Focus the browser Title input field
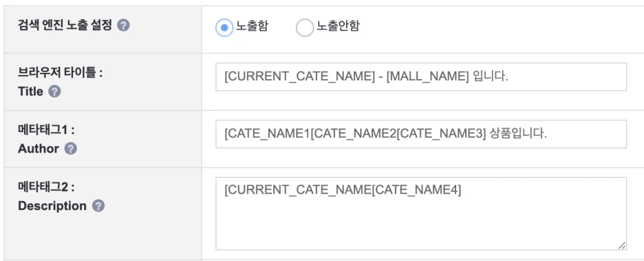Viewport: 644px width, 261px height. [421, 77]
